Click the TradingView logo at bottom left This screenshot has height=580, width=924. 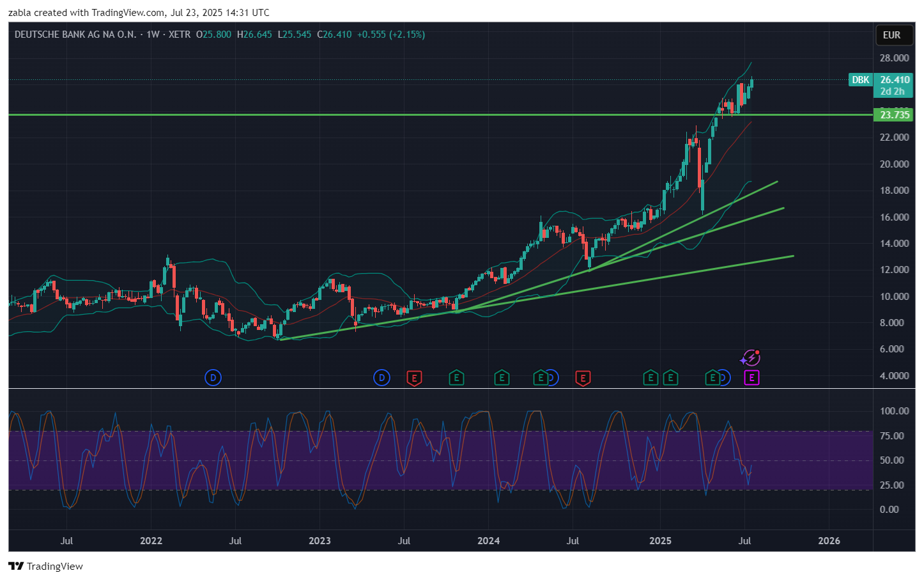[46, 566]
